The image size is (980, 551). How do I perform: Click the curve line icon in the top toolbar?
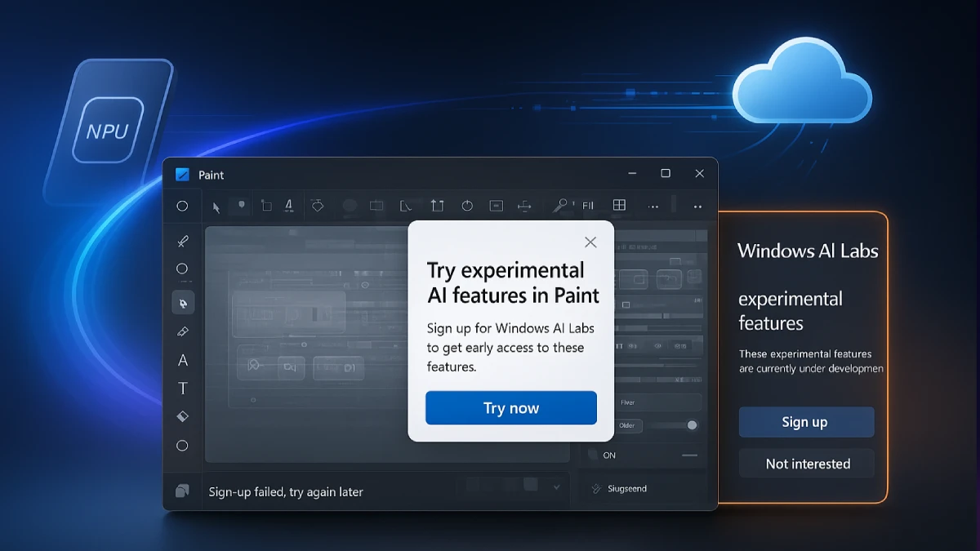click(407, 206)
